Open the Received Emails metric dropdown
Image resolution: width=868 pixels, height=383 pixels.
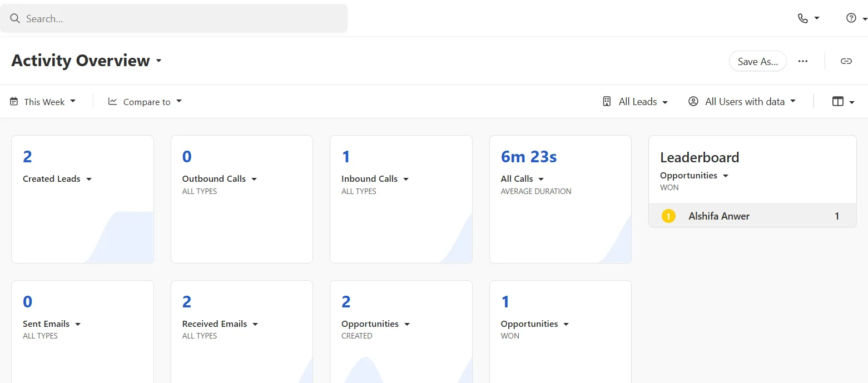tap(220, 324)
